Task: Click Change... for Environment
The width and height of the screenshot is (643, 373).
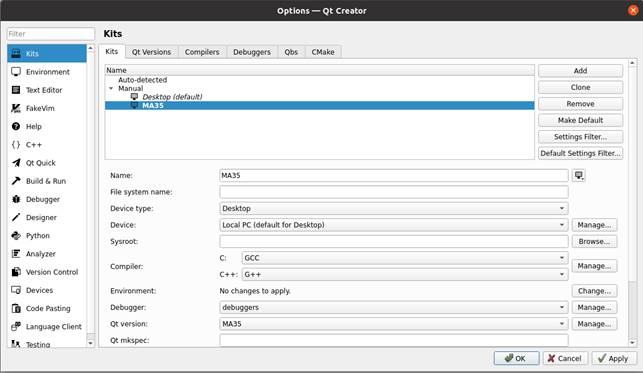Action: tap(594, 291)
